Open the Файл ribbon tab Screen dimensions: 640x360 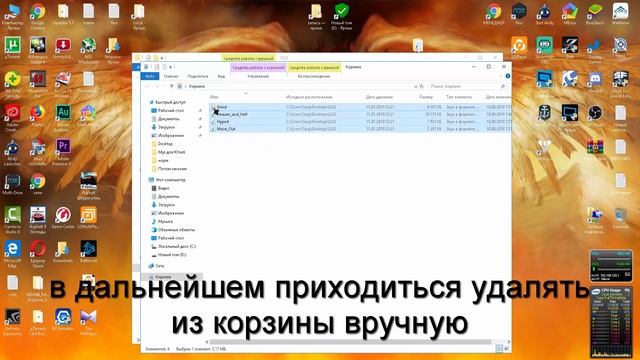click(x=150, y=76)
